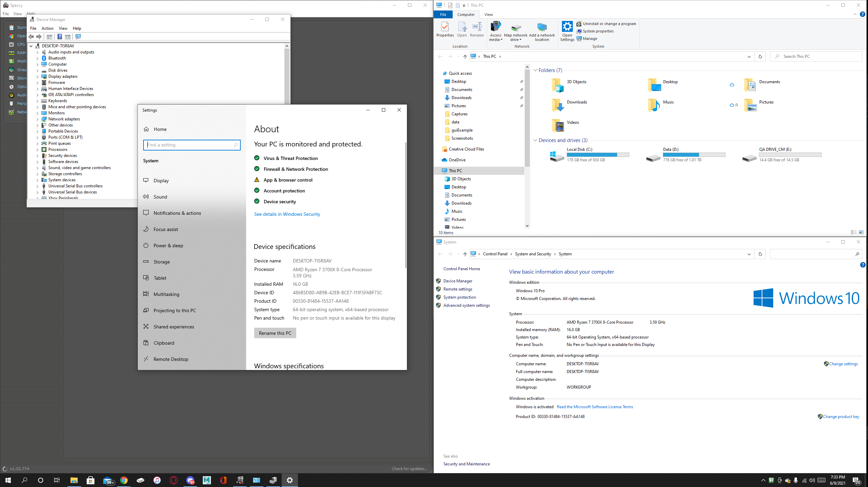The height and width of the screenshot is (487, 868).
Task: Switch Explorer to large thumbnails view
Action: (x=860, y=232)
